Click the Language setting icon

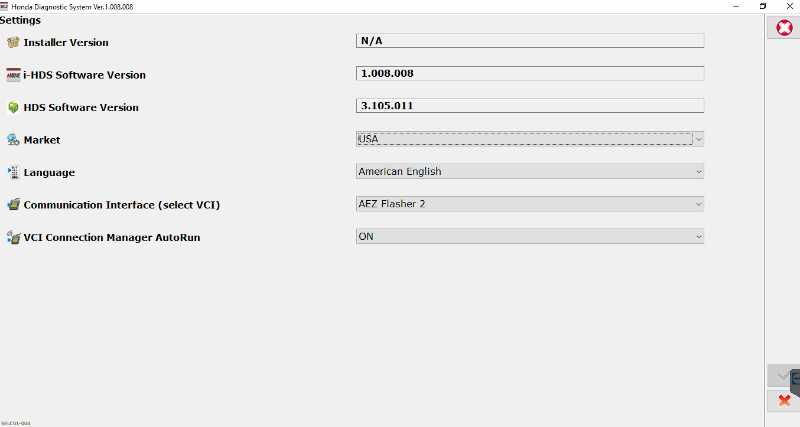[13, 172]
